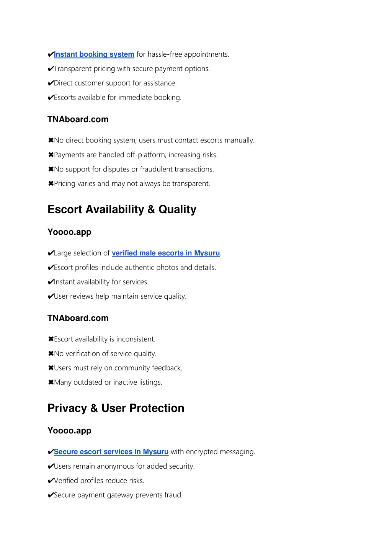Image resolution: width=392 pixels, height=554 pixels.
Task: Click cross icon before 'Escort availability is inconsistent'
Action: click(x=51, y=339)
